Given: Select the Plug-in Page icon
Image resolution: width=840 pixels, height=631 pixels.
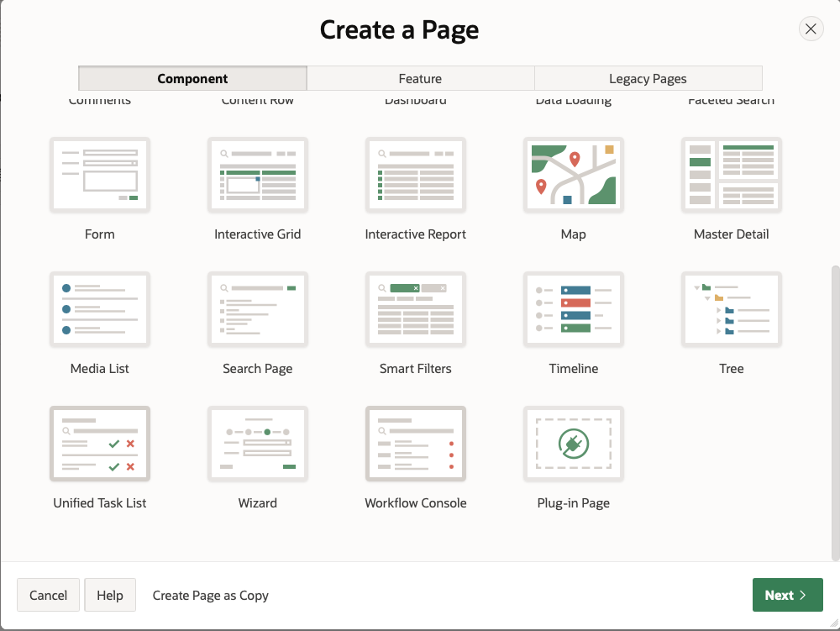Looking at the screenshot, I should coord(574,444).
